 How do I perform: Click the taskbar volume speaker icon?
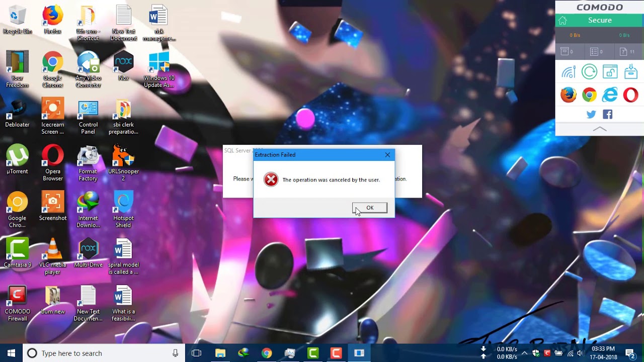(x=580, y=353)
